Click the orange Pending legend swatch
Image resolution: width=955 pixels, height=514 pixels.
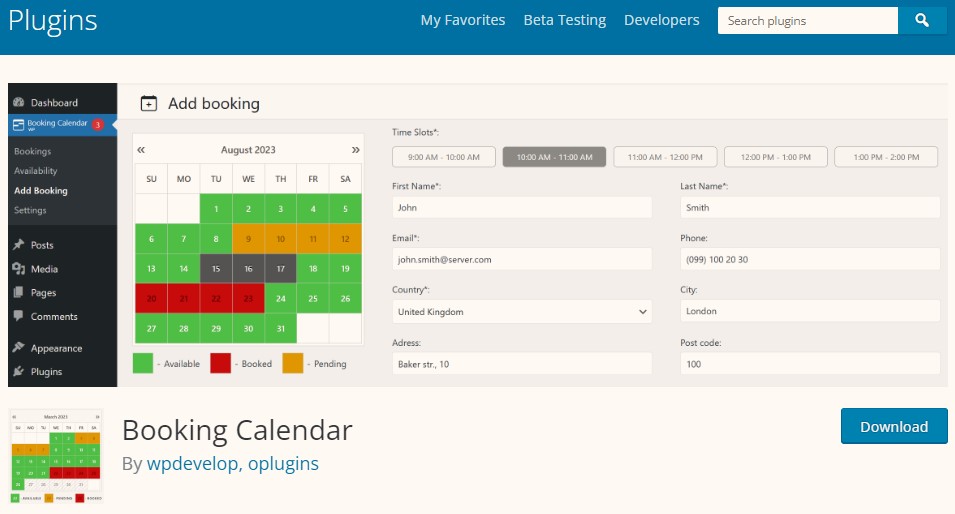click(293, 364)
